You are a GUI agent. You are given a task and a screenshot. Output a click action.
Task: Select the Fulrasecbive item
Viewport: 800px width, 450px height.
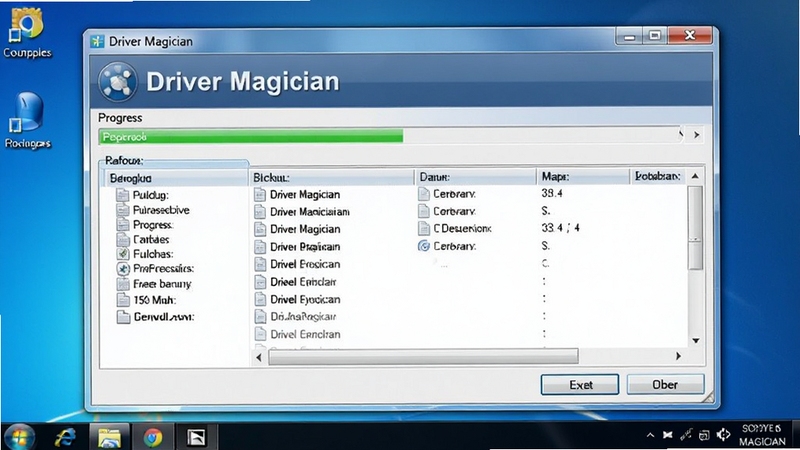[x=161, y=210]
